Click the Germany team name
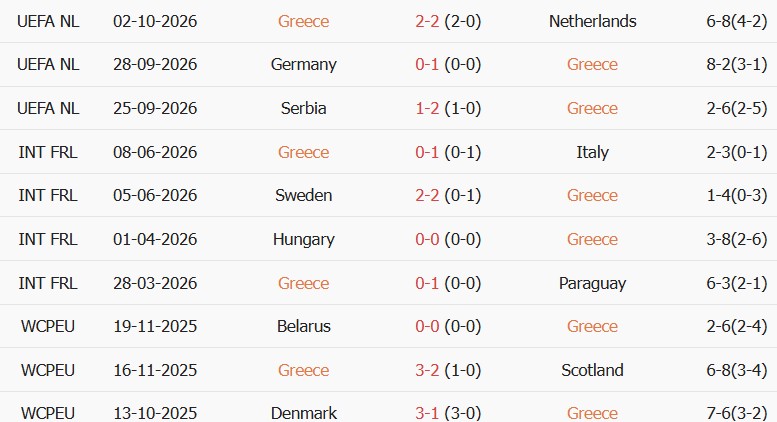 coord(303,64)
